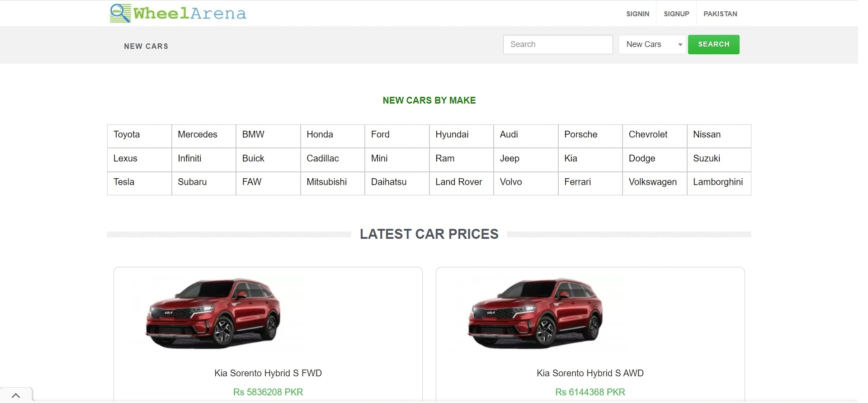Choose Buick make
This screenshot has width=868, height=403.
(253, 158)
